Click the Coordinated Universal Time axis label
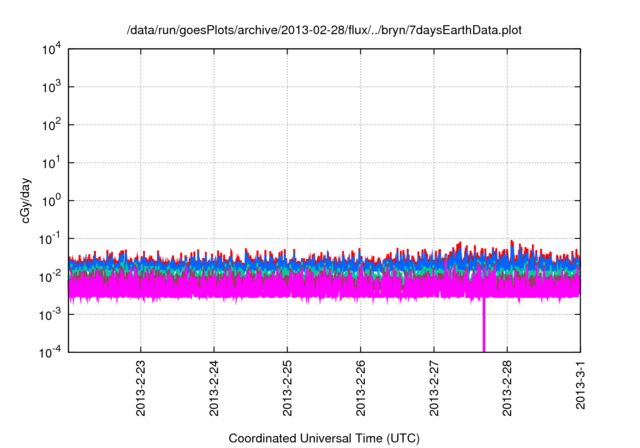The width and height of the screenshot is (640, 448). click(x=324, y=438)
